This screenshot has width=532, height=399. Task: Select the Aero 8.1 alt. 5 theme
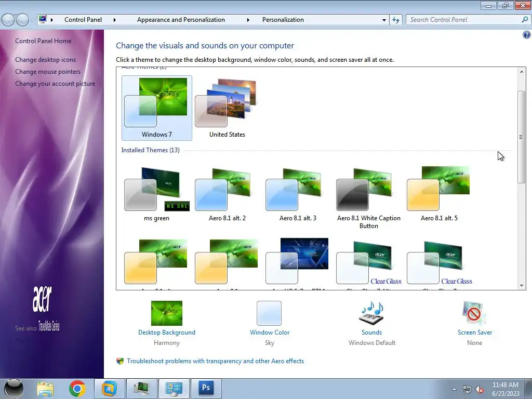coord(439,194)
